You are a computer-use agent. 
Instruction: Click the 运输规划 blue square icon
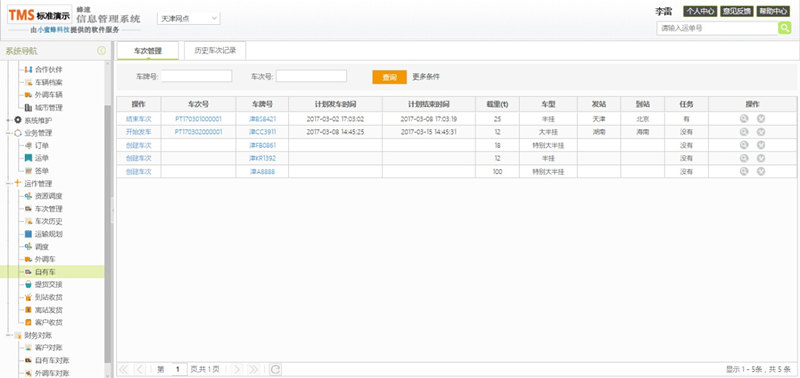(28, 234)
